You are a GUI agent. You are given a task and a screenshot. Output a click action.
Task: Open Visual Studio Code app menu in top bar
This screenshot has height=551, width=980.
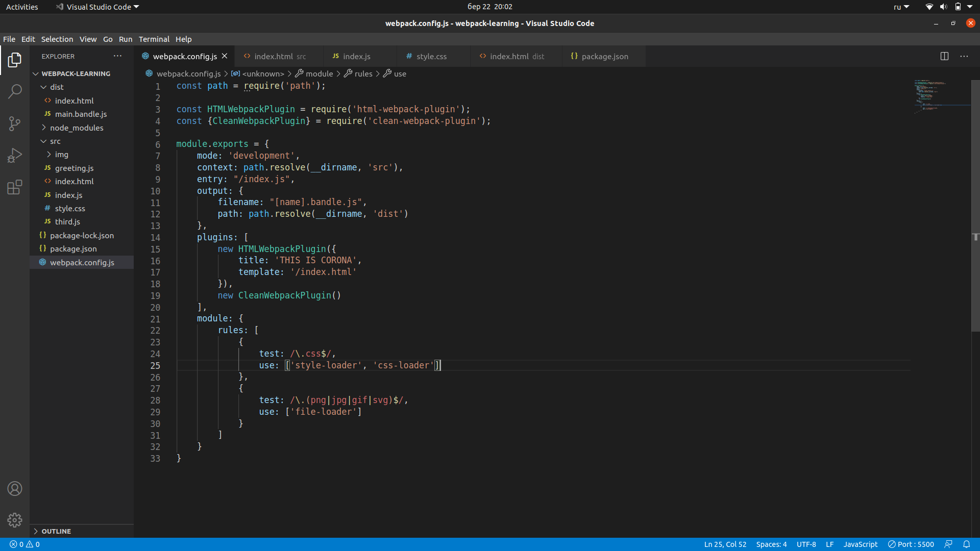tap(97, 7)
